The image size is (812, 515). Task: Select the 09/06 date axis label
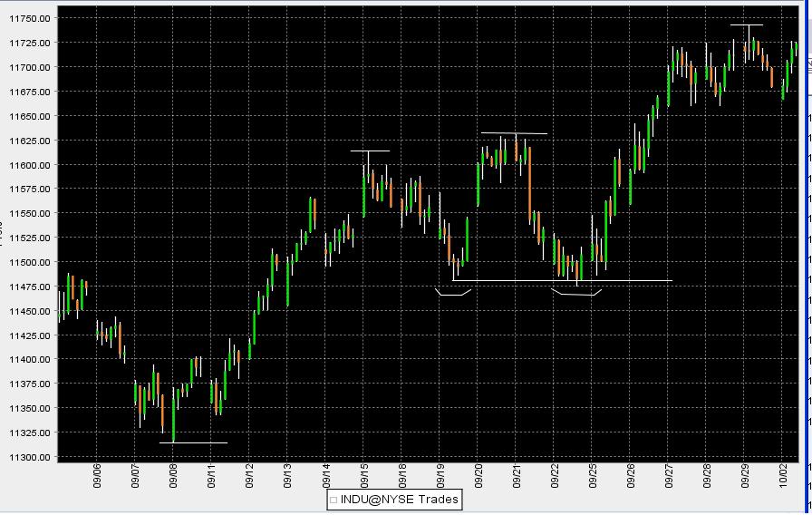click(97, 477)
